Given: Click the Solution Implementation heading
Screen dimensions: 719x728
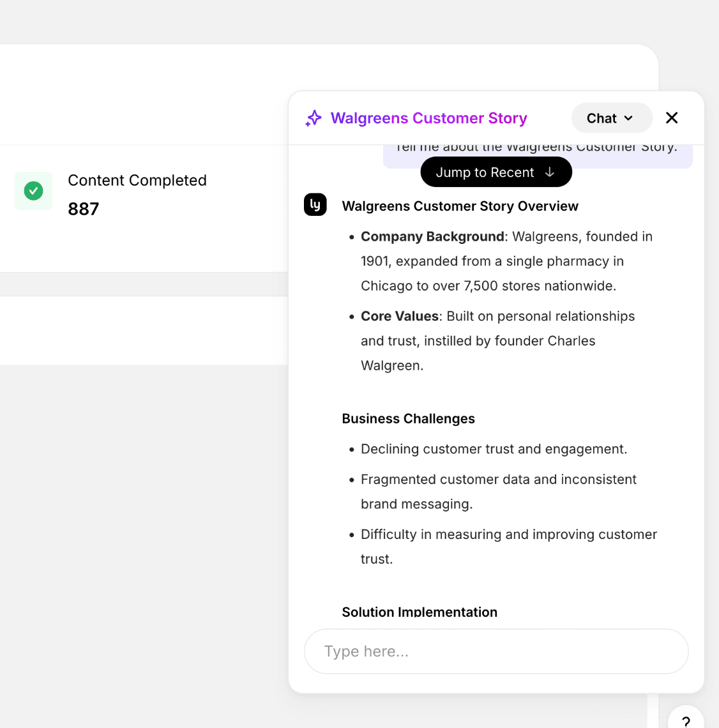Looking at the screenshot, I should pyautogui.click(x=420, y=612).
